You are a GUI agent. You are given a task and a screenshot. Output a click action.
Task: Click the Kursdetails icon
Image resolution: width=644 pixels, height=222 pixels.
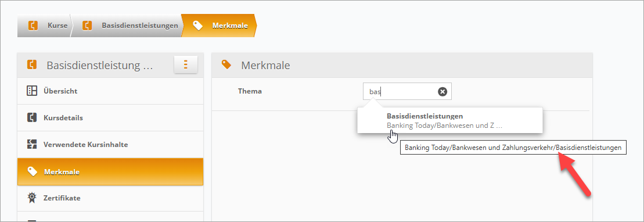(x=31, y=118)
